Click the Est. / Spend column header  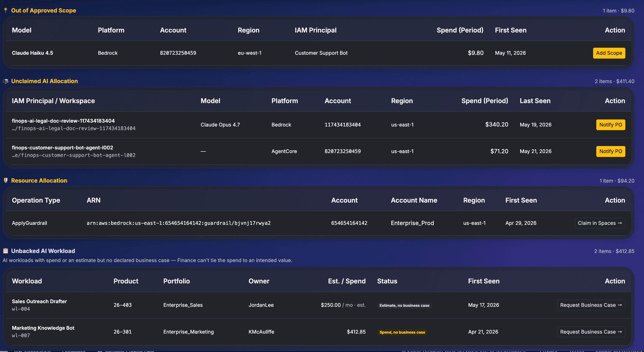coord(347,281)
